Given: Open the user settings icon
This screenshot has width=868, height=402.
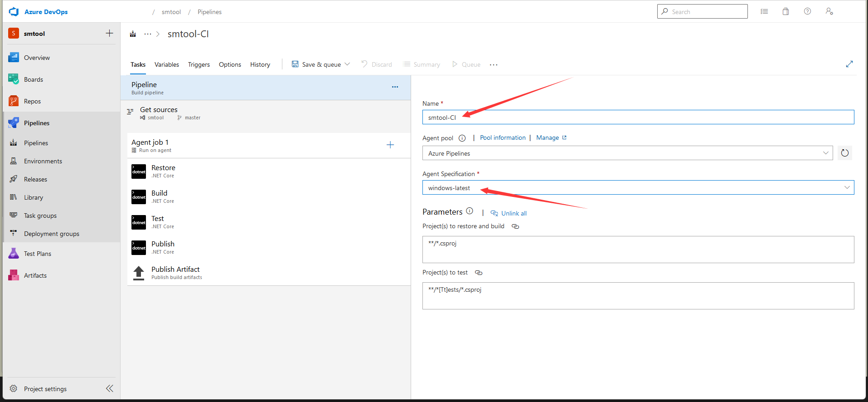Looking at the screenshot, I should point(829,12).
